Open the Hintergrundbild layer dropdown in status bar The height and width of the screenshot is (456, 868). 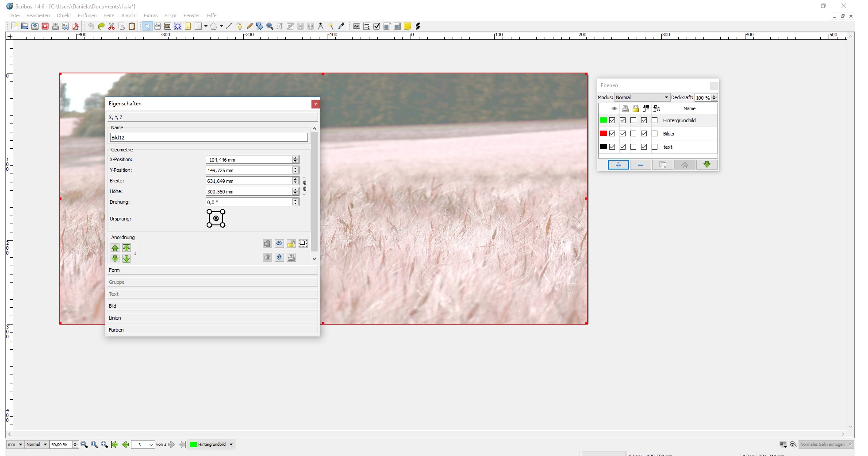click(x=211, y=444)
